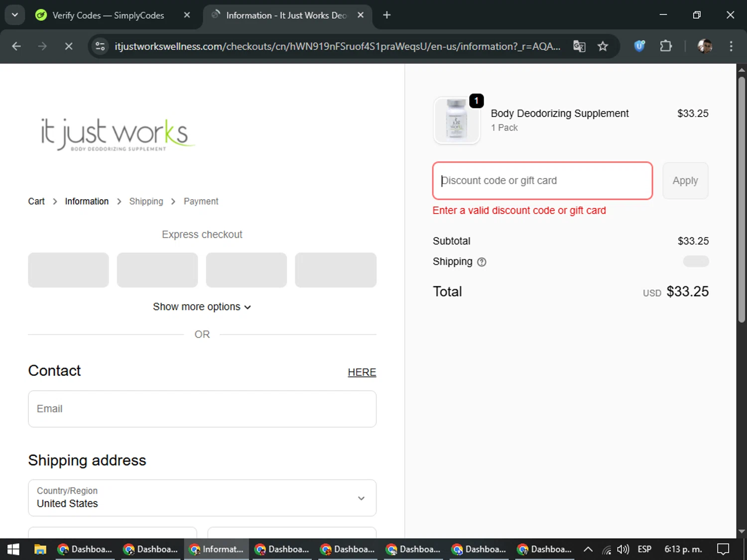Image resolution: width=747 pixels, height=560 pixels.
Task: Click the Shipping address heading
Action: [x=87, y=460]
